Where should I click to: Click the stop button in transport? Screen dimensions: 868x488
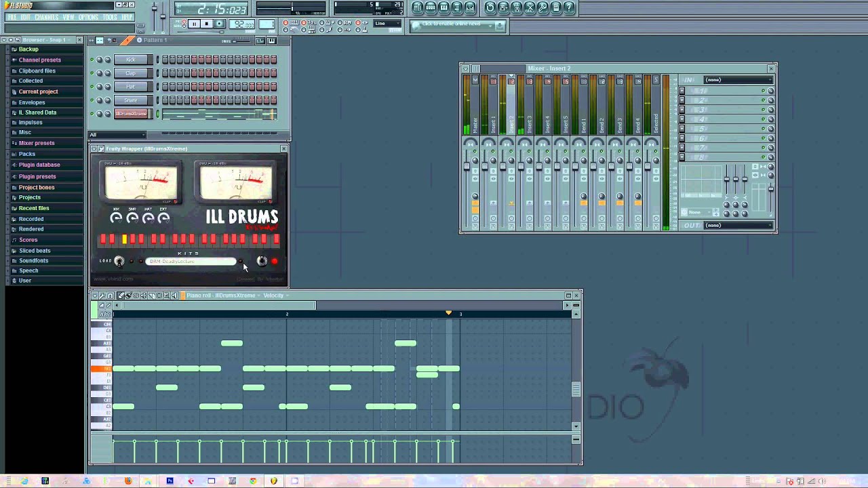[x=206, y=24]
